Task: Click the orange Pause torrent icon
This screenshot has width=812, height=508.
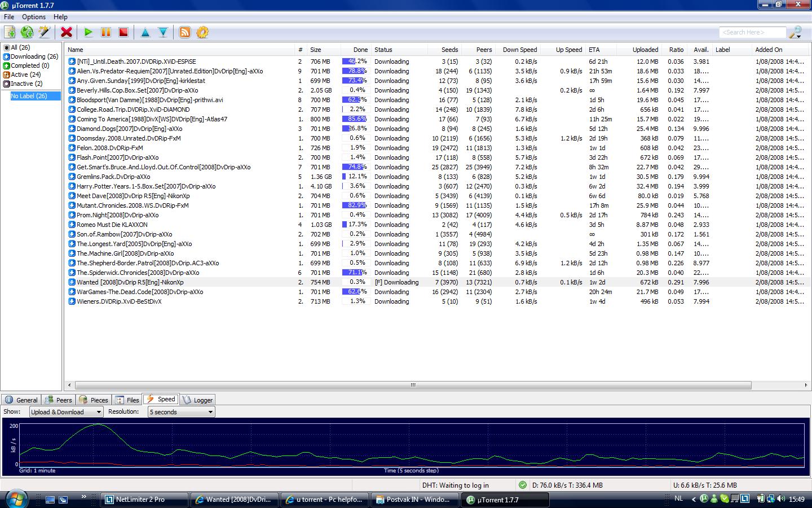Action: pyautogui.click(x=105, y=32)
